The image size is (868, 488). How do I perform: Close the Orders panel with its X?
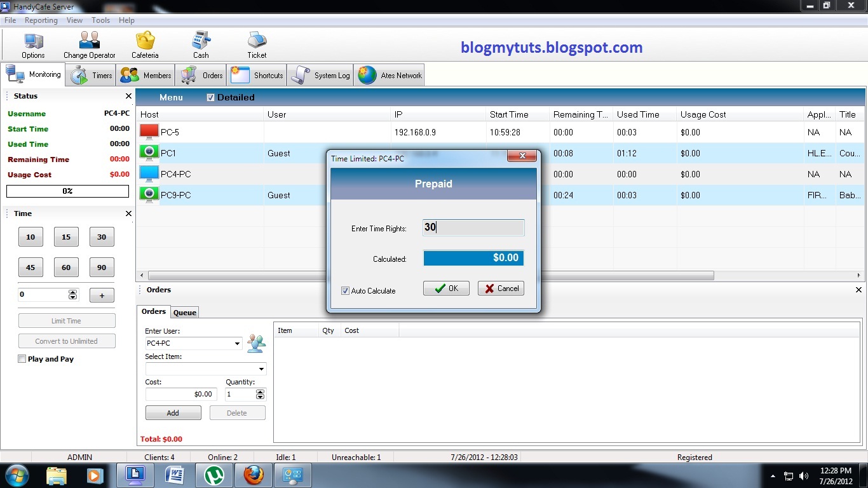pos(858,290)
